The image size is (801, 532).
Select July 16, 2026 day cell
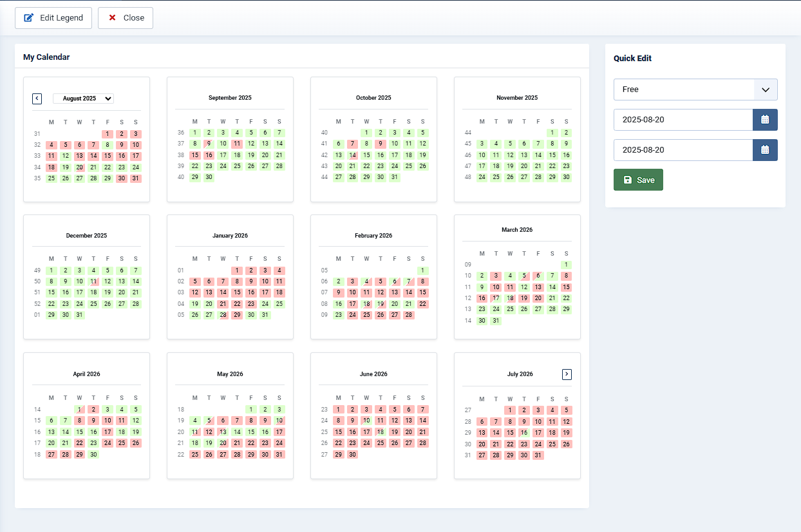[x=524, y=433]
